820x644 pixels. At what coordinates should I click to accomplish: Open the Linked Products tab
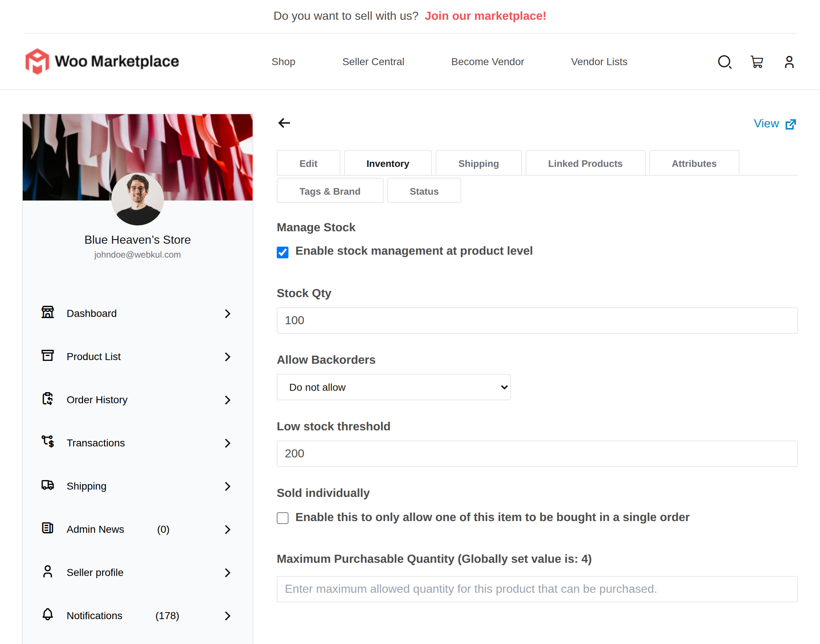click(x=585, y=164)
